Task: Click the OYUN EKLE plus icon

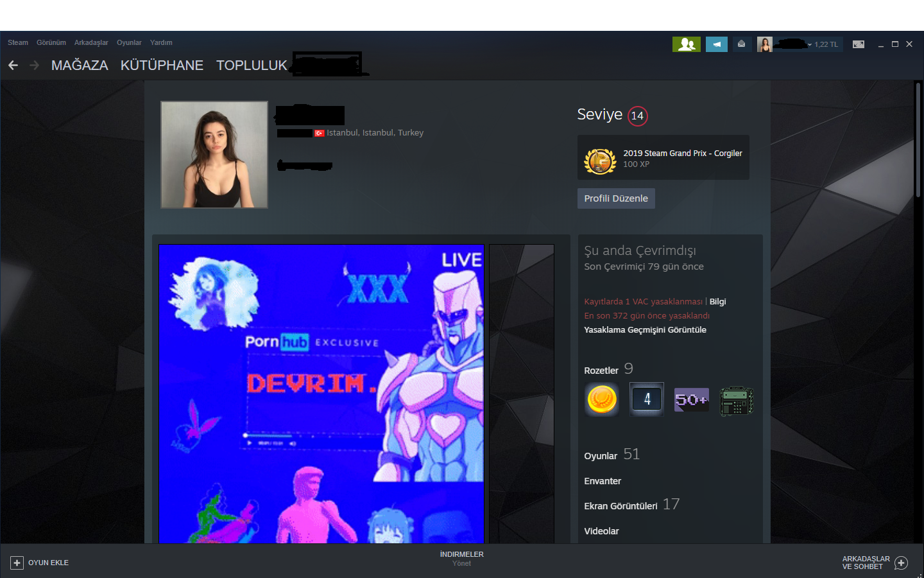Action: click(17, 563)
